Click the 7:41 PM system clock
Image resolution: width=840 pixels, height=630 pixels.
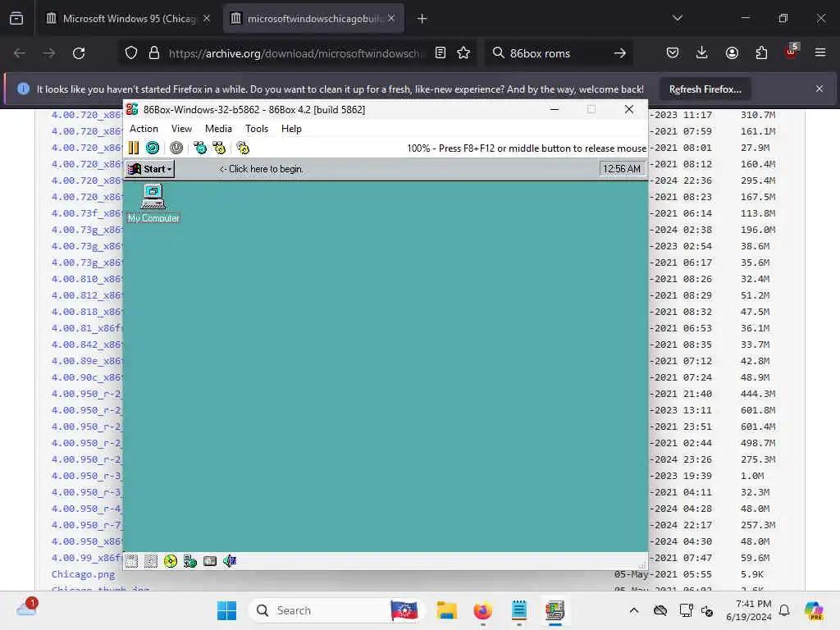pos(753,604)
